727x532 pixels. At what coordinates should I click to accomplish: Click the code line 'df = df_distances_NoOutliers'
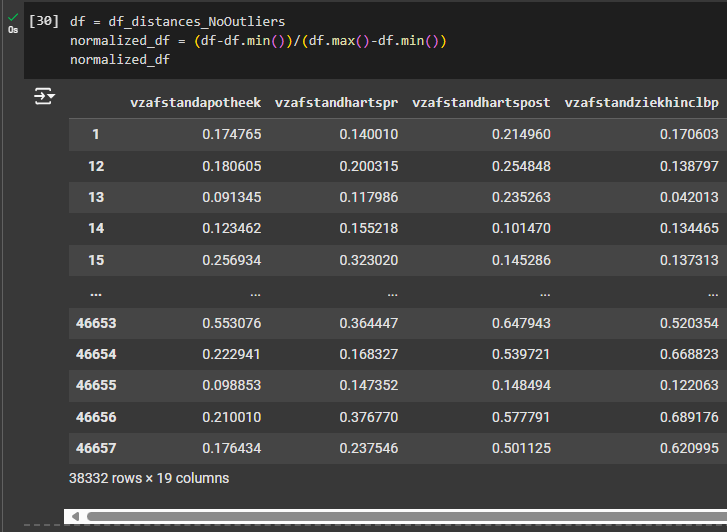click(178, 22)
